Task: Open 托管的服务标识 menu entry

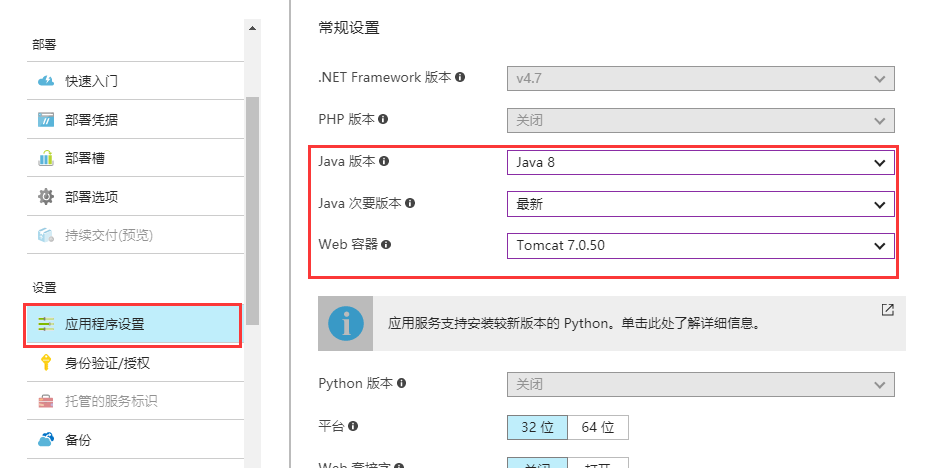Action: click(111, 401)
